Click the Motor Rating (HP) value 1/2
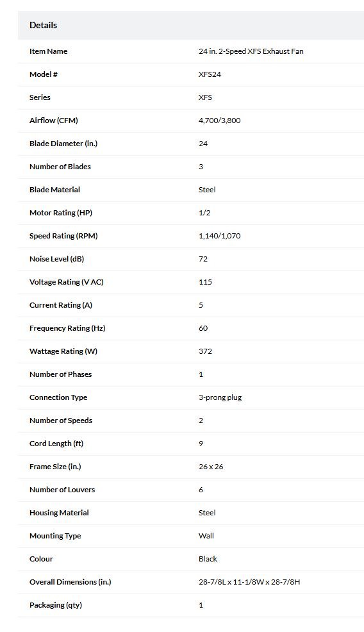The image size is (364, 632). point(204,213)
